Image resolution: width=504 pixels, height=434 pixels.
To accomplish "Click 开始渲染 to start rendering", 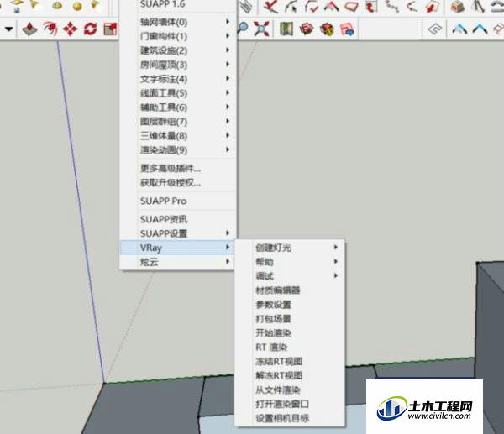I will tap(290, 332).
